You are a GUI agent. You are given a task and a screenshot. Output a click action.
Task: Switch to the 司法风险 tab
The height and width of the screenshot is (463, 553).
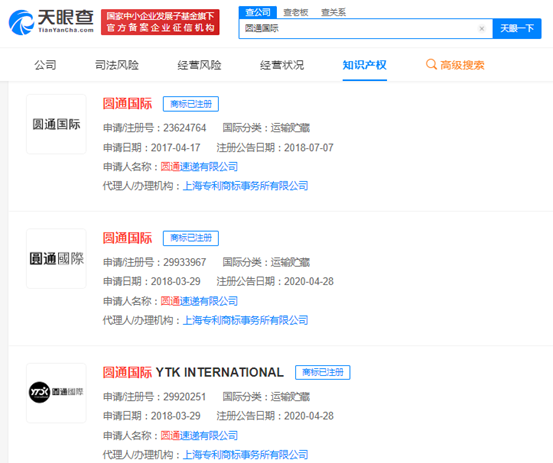coord(117,65)
